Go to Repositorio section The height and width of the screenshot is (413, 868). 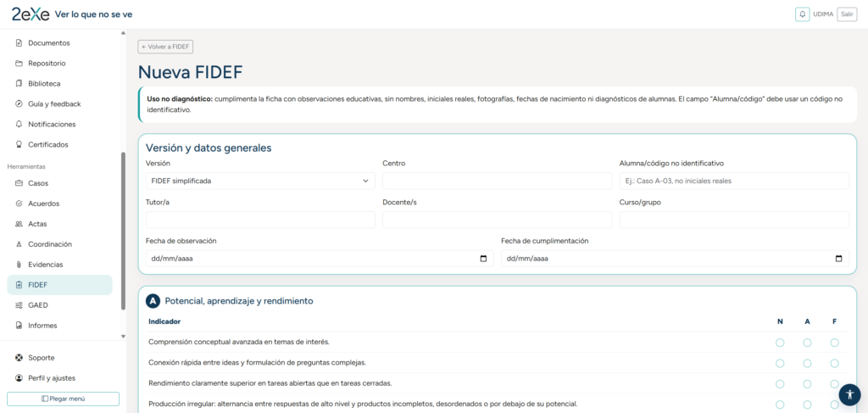(60, 63)
